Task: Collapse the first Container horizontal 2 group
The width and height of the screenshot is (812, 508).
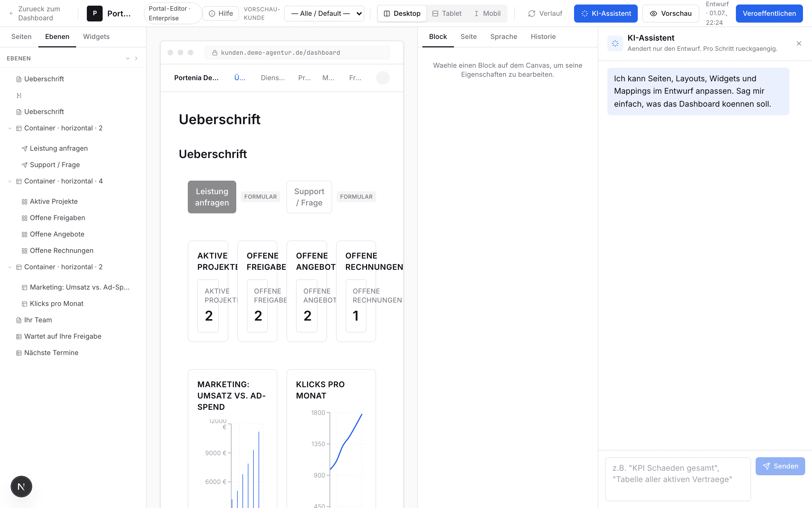Action: pyautogui.click(x=10, y=128)
